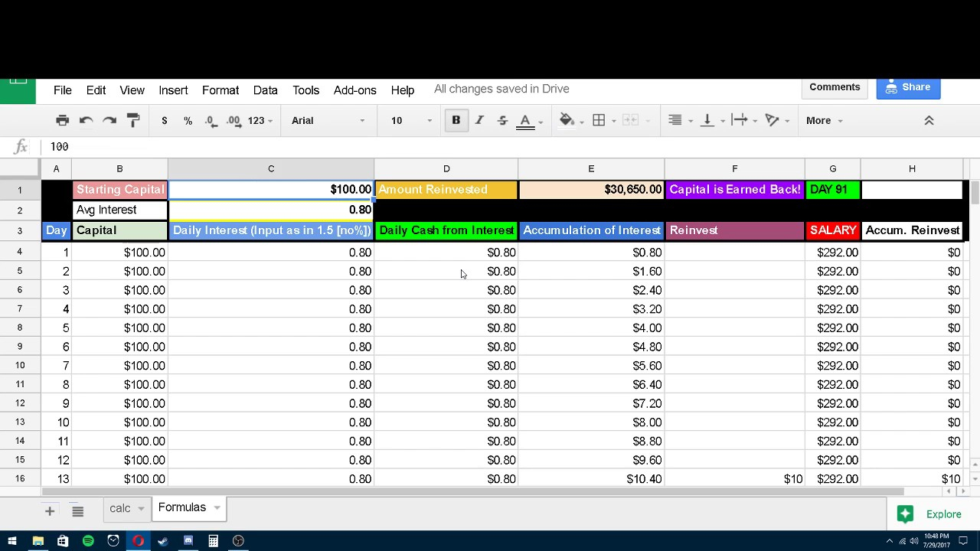This screenshot has width=980, height=551.
Task: Open the Format menu
Action: click(x=220, y=90)
